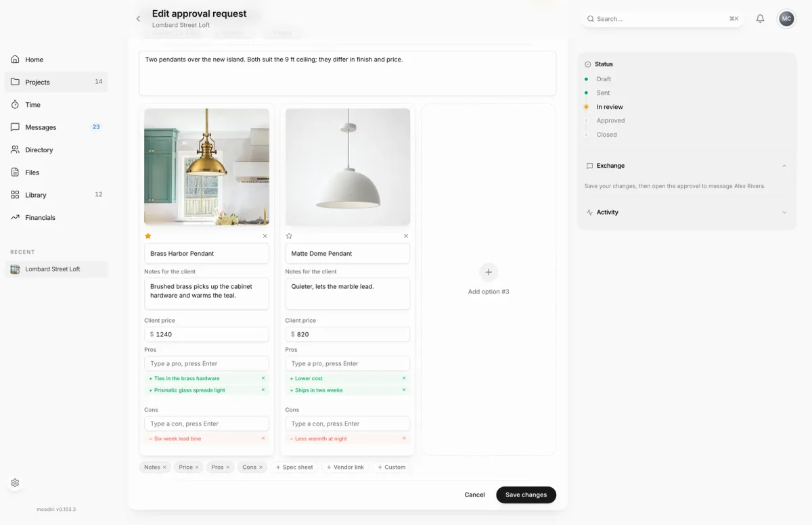Click the plus to add option #3
Viewport: 812px width, 525px height.
[x=488, y=272]
